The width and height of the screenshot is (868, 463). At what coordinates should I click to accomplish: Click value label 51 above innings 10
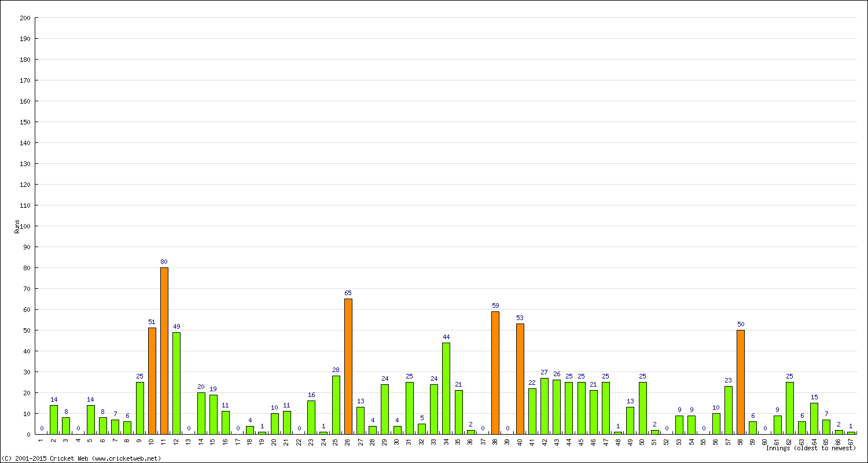click(152, 322)
